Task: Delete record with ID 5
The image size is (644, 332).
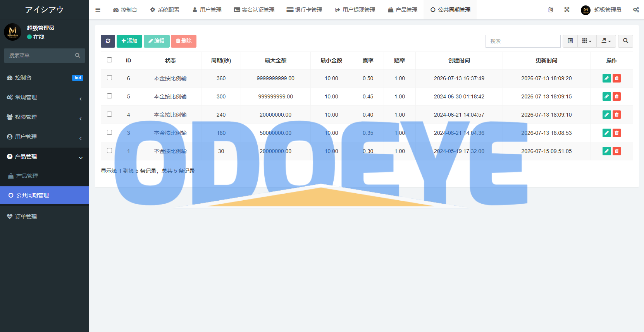Action: pos(616,96)
